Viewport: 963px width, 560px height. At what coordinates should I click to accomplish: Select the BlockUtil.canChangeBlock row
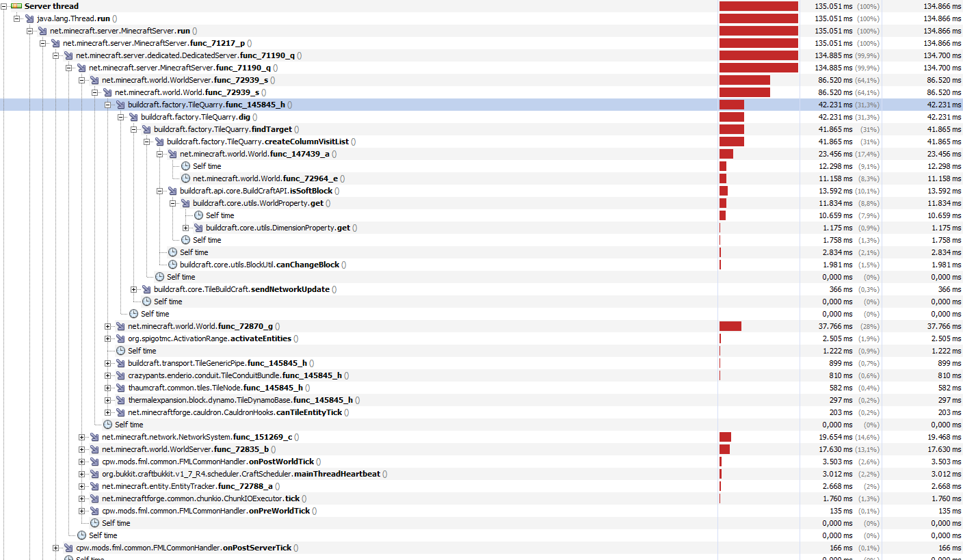pyautogui.click(x=481, y=265)
